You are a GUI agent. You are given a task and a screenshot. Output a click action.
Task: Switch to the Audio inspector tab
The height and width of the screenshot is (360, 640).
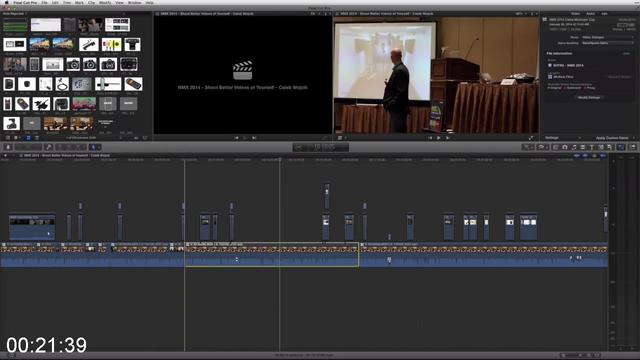click(x=591, y=13)
